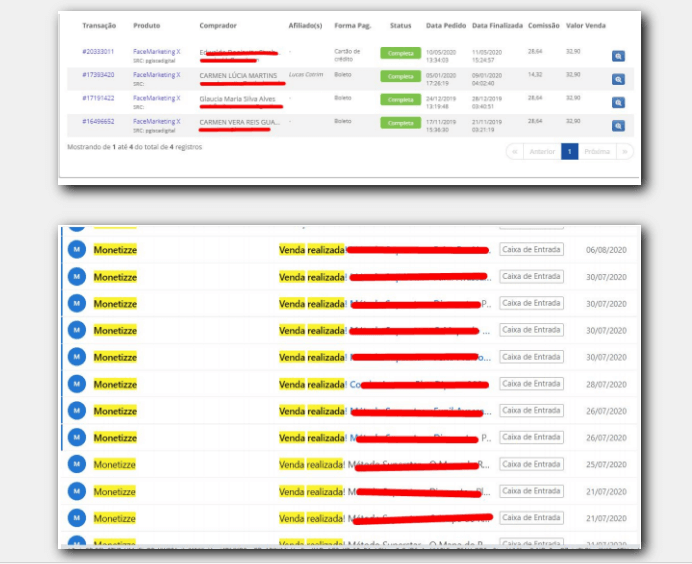Open transaction link #16496652
The width and height of the screenshot is (692, 564).
(98, 121)
